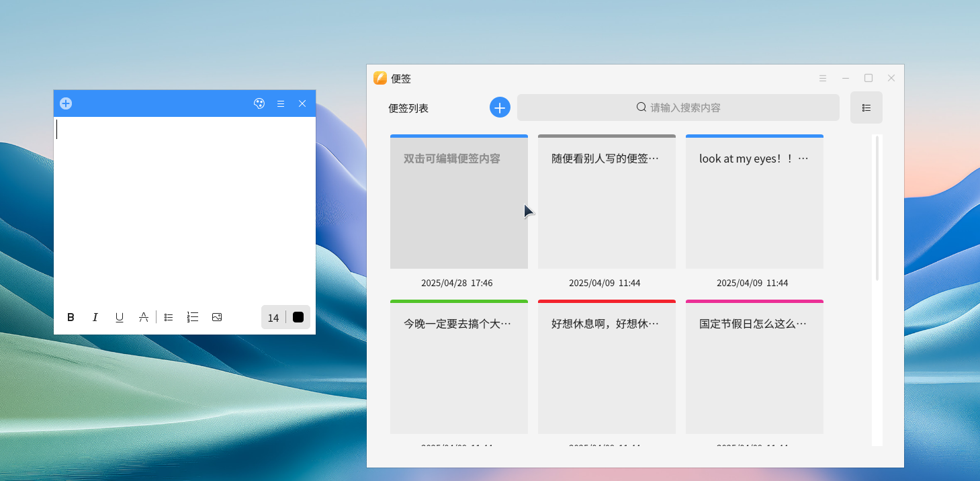Toggle underline text formatting
The height and width of the screenshot is (481, 980).
(x=120, y=317)
